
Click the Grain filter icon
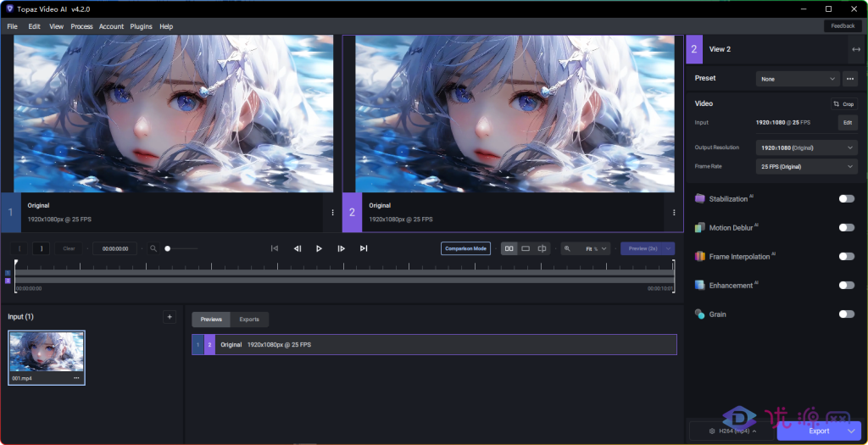(699, 314)
